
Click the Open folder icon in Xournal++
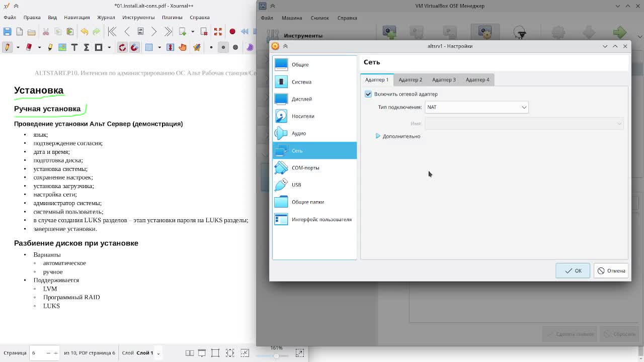pyautogui.click(x=31, y=32)
